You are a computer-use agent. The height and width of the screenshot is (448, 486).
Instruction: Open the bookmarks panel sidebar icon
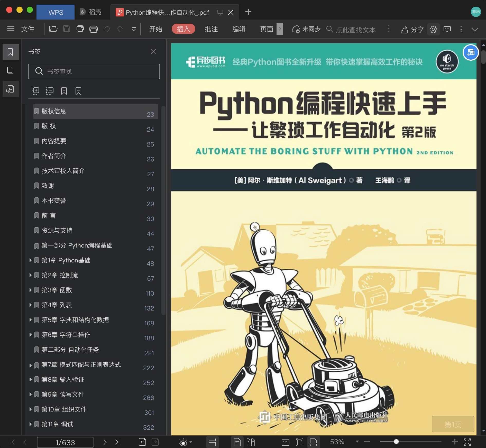point(11,52)
